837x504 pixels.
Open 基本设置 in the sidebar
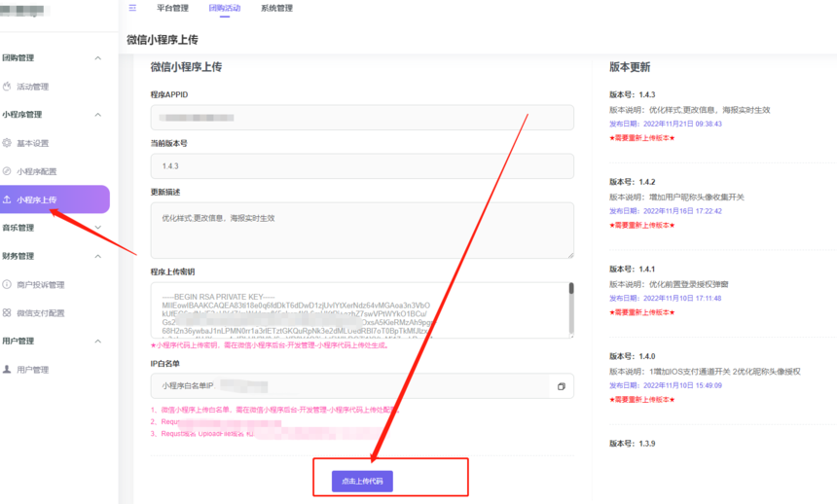(x=32, y=143)
